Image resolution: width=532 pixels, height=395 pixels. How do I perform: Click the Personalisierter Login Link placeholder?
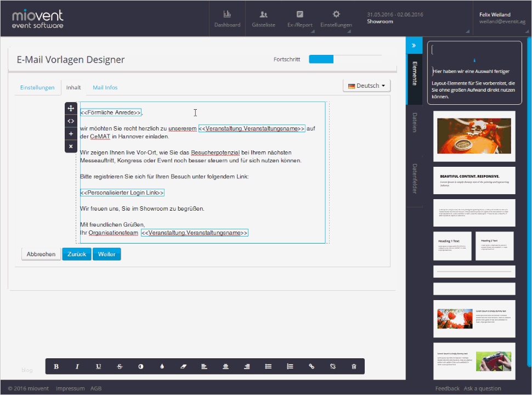[122, 193]
